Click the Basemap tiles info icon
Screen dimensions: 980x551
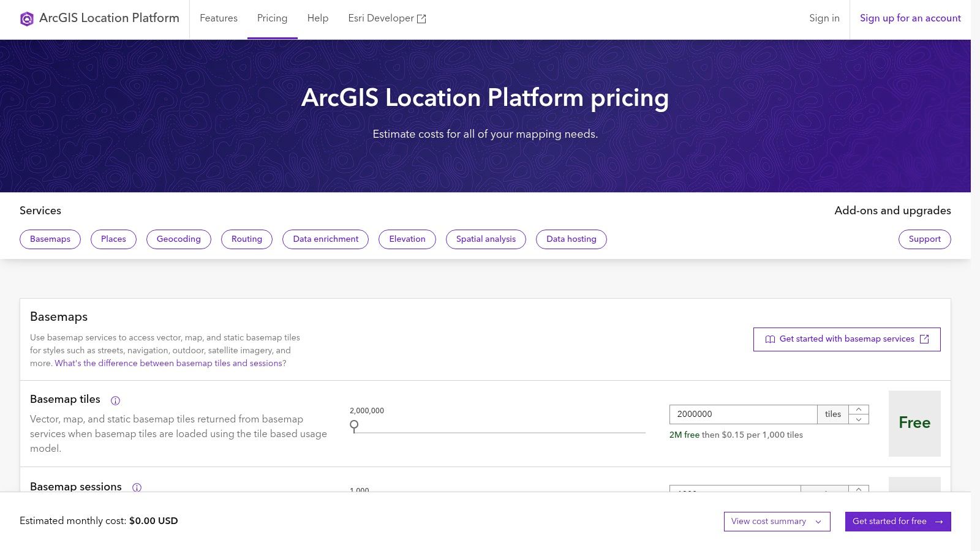tap(115, 400)
